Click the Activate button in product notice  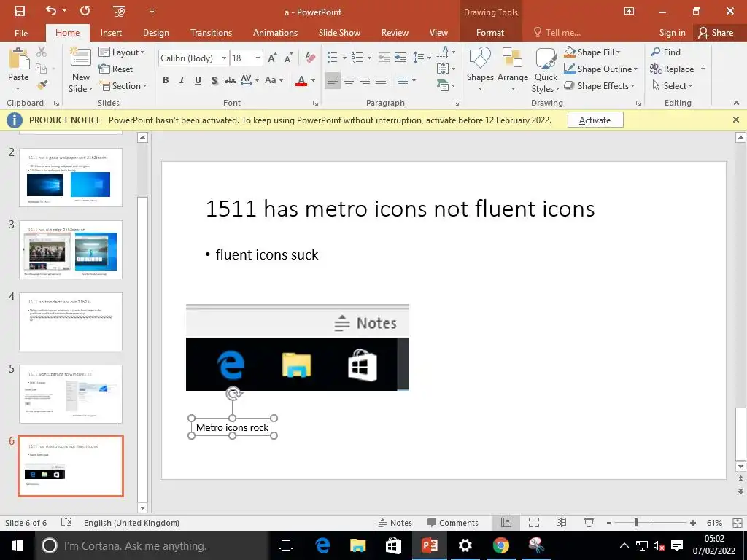[x=595, y=120]
